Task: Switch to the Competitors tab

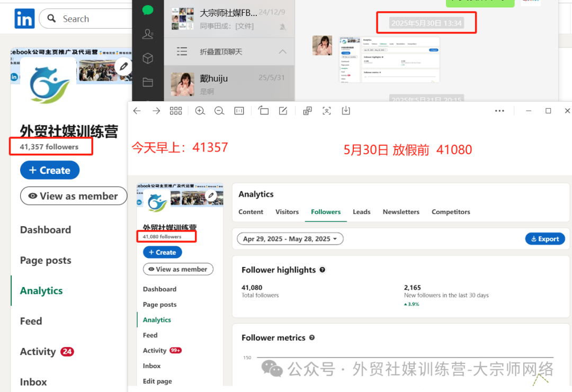Action: [451, 212]
